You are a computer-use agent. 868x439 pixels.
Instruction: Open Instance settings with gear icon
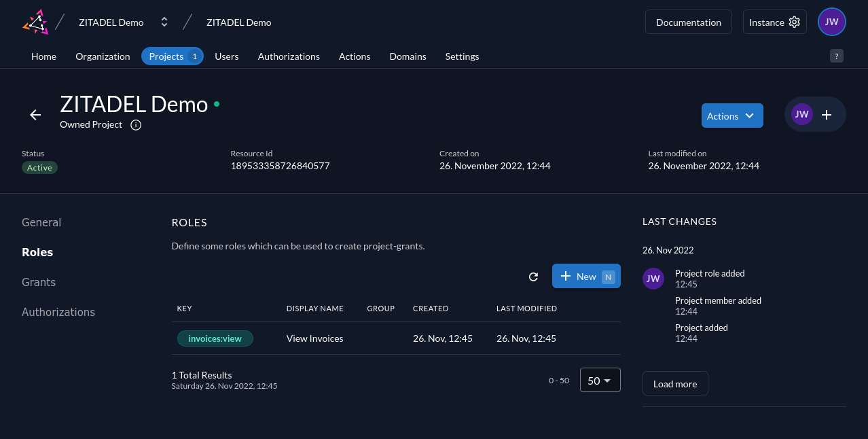[x=774, y=22]
